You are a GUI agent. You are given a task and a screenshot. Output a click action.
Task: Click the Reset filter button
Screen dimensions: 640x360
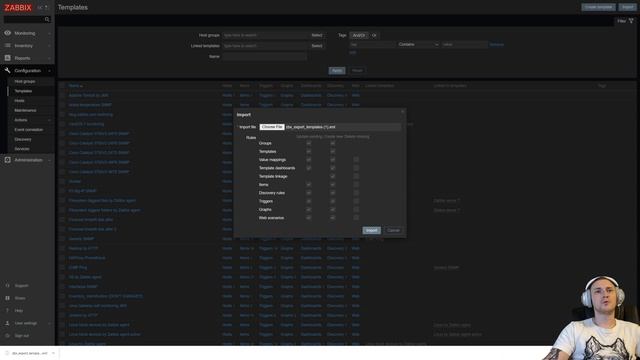point(357,71)
